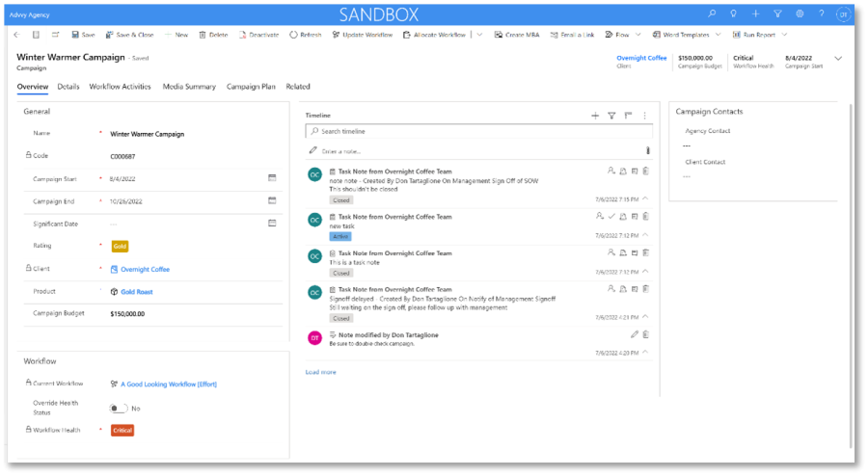Edit the Don Tartaglione note with pencil icon

[x=635, y=334]
